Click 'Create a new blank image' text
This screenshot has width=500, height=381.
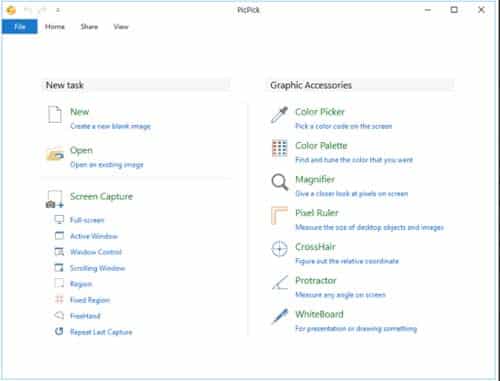pos(111,126)
